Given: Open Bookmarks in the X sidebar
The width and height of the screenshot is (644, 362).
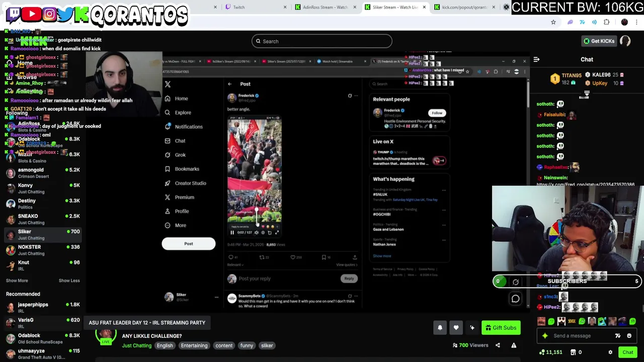Looking at the screenshot, I should coord(182,169).
